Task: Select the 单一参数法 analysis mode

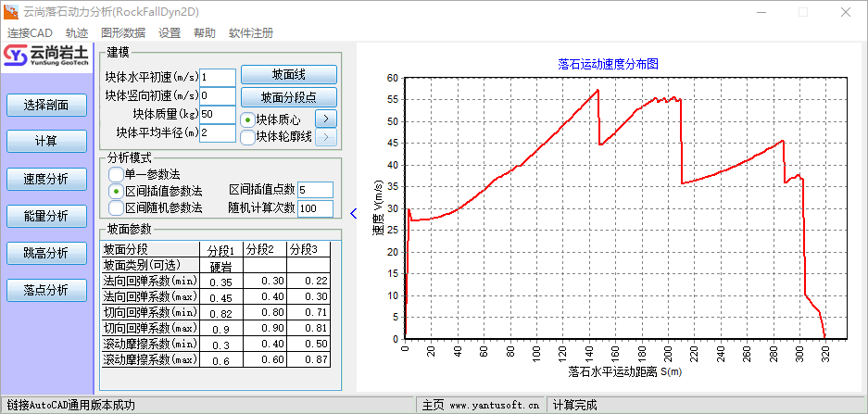Action: (117, 173)
